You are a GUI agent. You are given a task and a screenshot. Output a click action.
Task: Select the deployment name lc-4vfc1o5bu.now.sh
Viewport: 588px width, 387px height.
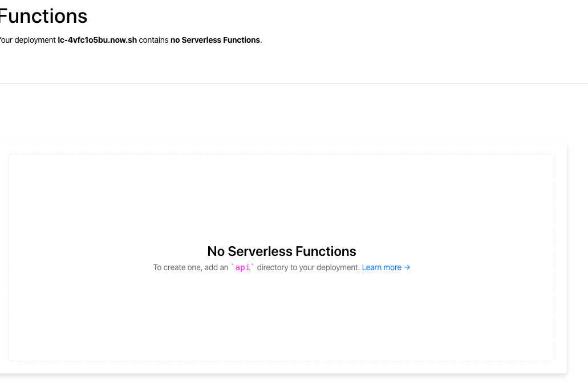(97, 40)
